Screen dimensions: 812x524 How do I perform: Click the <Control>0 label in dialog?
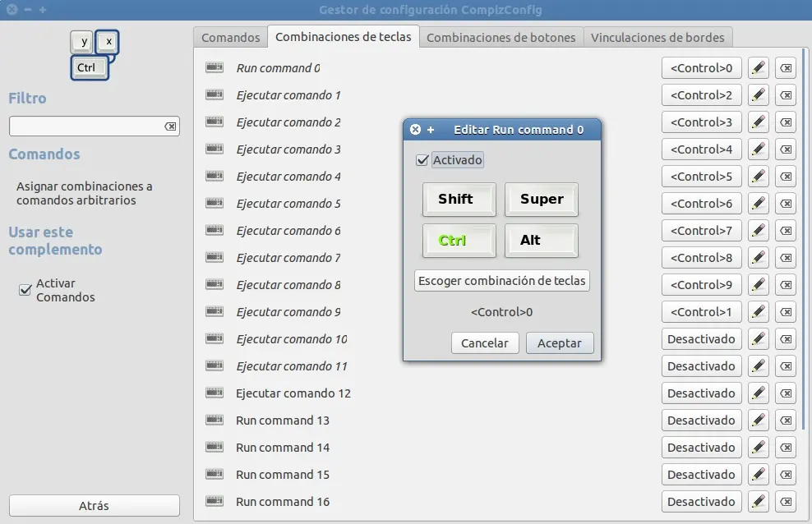(x=501, y=312)
